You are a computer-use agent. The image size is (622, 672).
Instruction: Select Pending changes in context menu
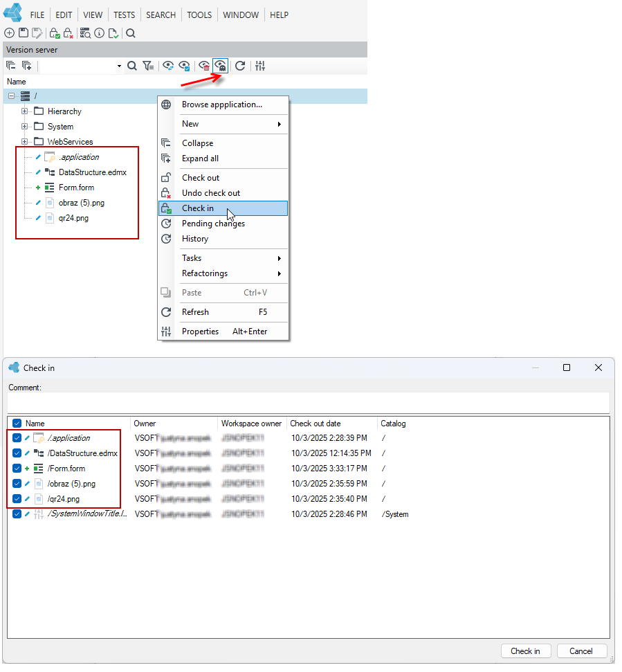click(223, 224)
